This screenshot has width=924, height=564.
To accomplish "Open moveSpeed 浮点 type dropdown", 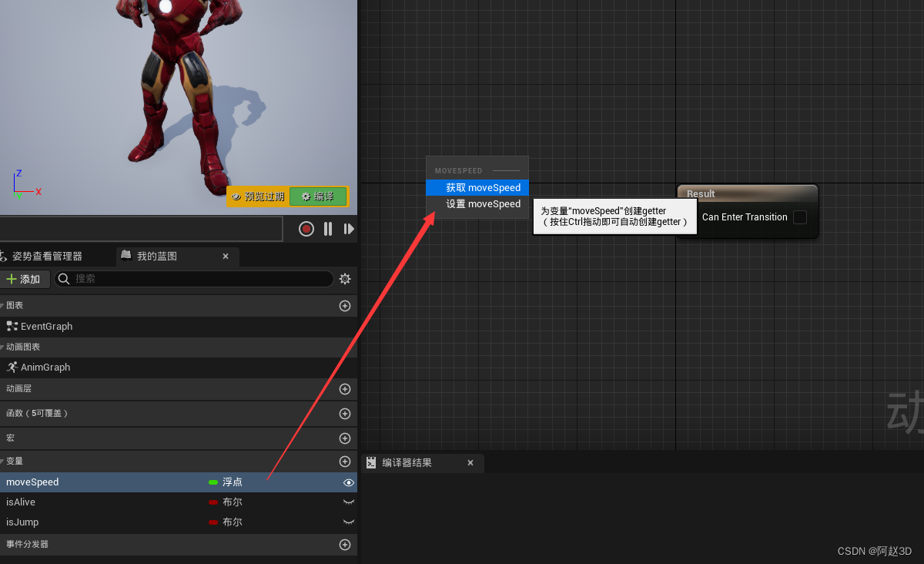I will (x=226, y=482).
